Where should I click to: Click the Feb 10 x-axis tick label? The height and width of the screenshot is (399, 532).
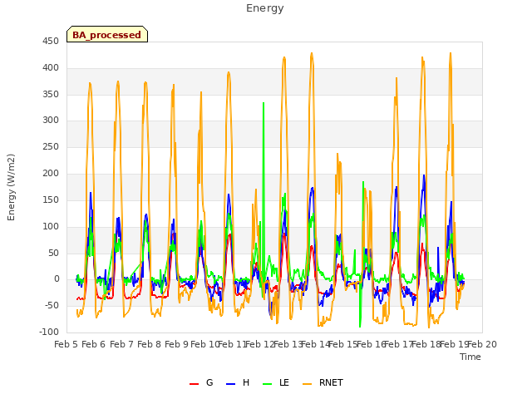pyautogui.click(x=204, y=344)
